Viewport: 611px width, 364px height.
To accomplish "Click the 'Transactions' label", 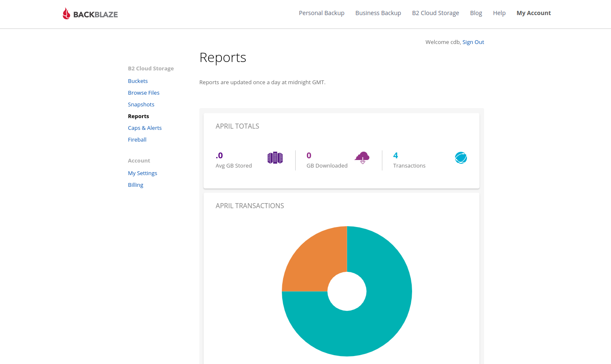I will (409, 165).
